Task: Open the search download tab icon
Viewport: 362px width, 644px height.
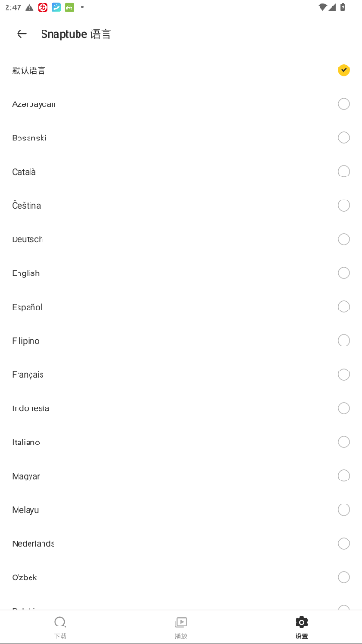Action: [60, 623]
